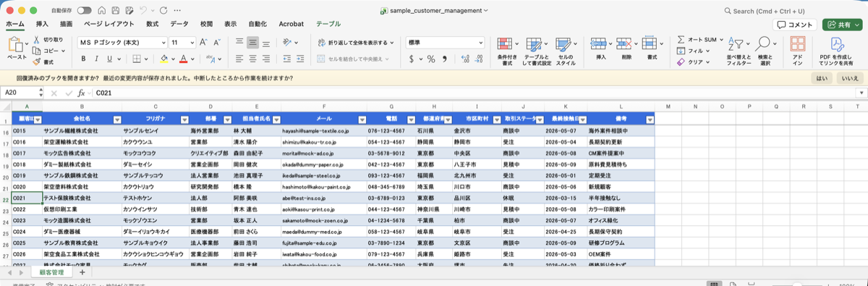Click the text orientation icon
868x286 pixels.
(288, 43)
